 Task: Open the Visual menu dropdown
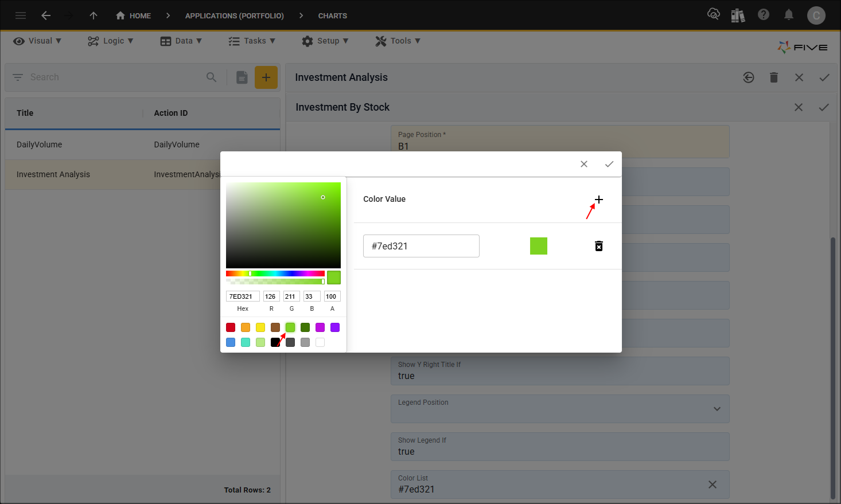pos(37,41)
